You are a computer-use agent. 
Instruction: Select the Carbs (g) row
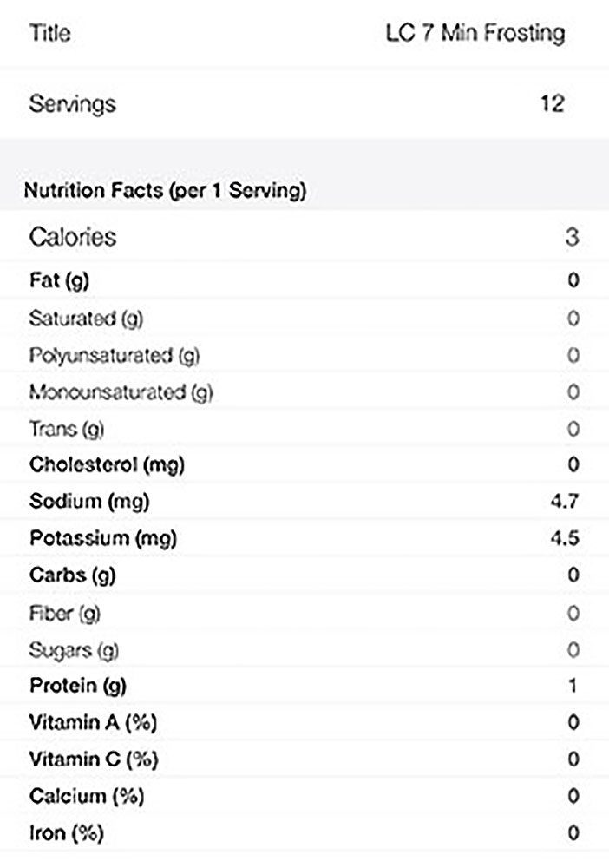coord(304,575)
